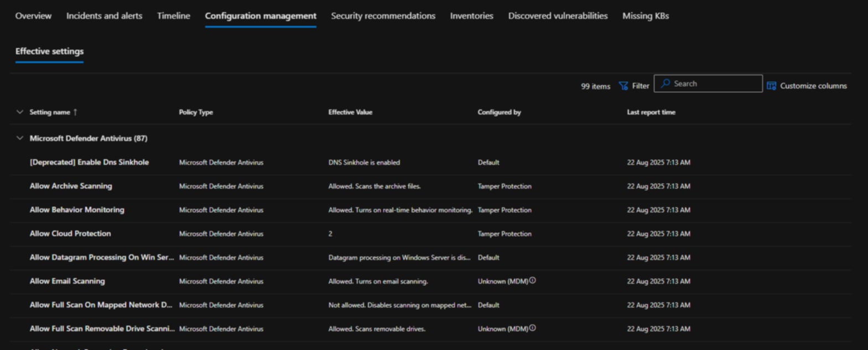View the Discovered vulnerabilities tab
The image size is (868, 350).
coord(558,16)
